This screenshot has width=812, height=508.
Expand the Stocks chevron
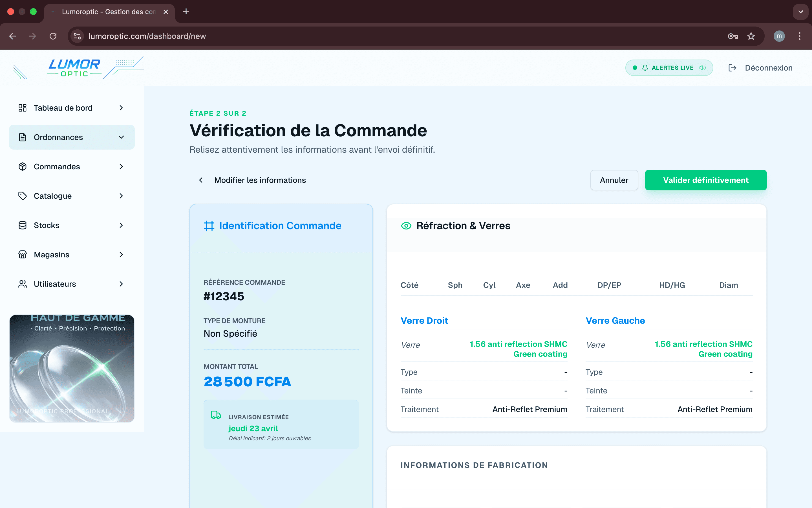tap(121, 225)
